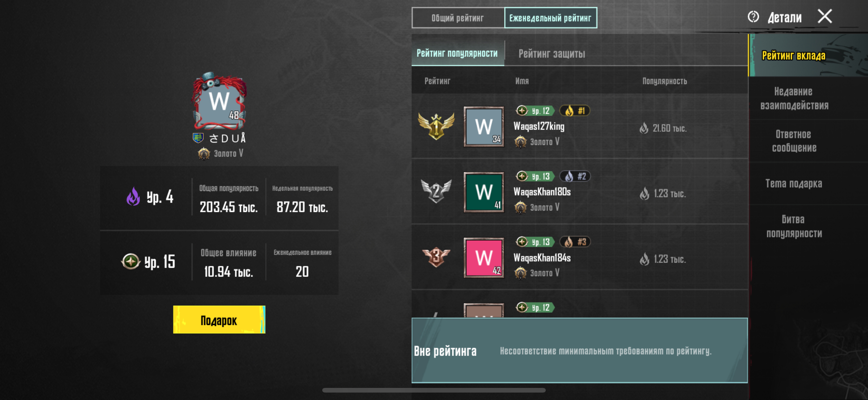The height and width of the screenshot is (400, 868).
Task: Open WaqasKhan184s pink avatar thumbnail
Action: 484,258
